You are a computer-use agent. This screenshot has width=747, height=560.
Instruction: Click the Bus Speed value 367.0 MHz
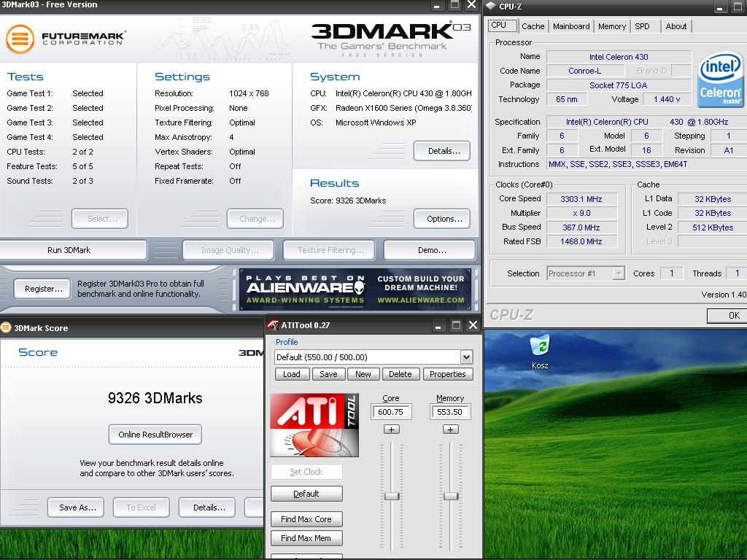pos(581,227)
